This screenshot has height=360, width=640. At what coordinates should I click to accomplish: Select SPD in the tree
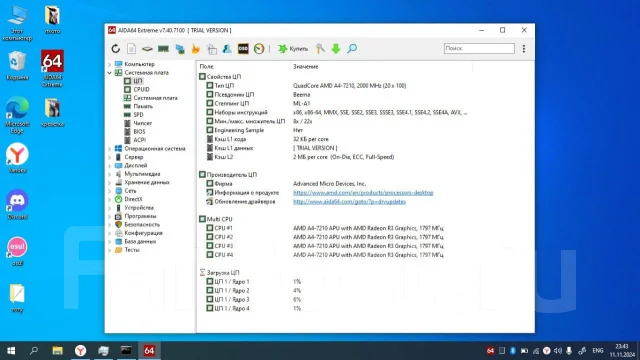pyautogui.click(x=138, y=115)
